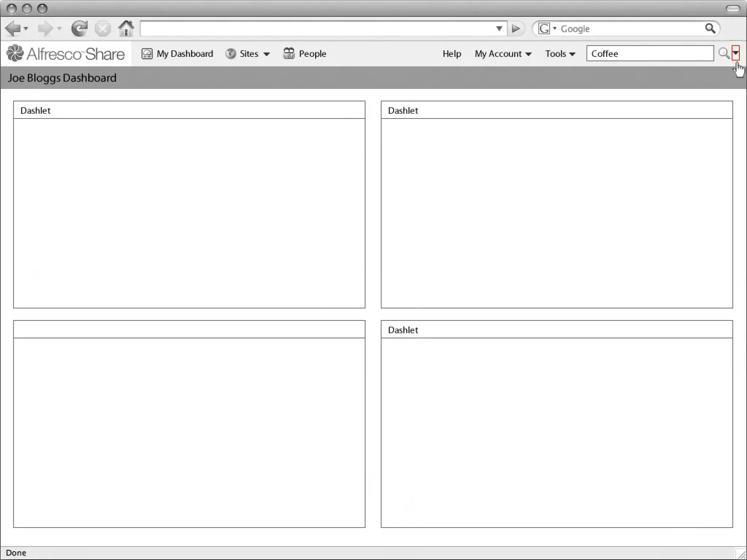This screenshot has width=747, height=560.
Task: Click the address bar Go arrow
Action: (516, 28)
